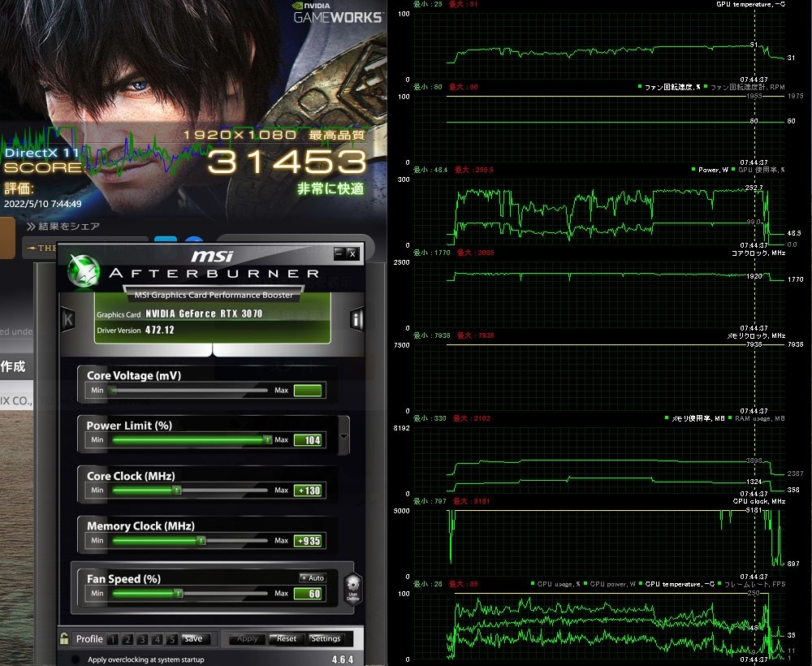Minimize the Afterburner window

tap(339, 253)
